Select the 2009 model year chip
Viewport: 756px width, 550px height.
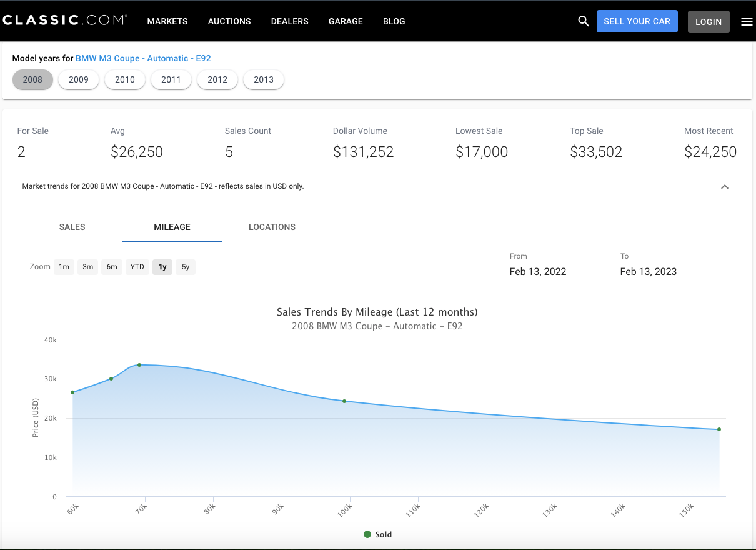click(79, 79)
